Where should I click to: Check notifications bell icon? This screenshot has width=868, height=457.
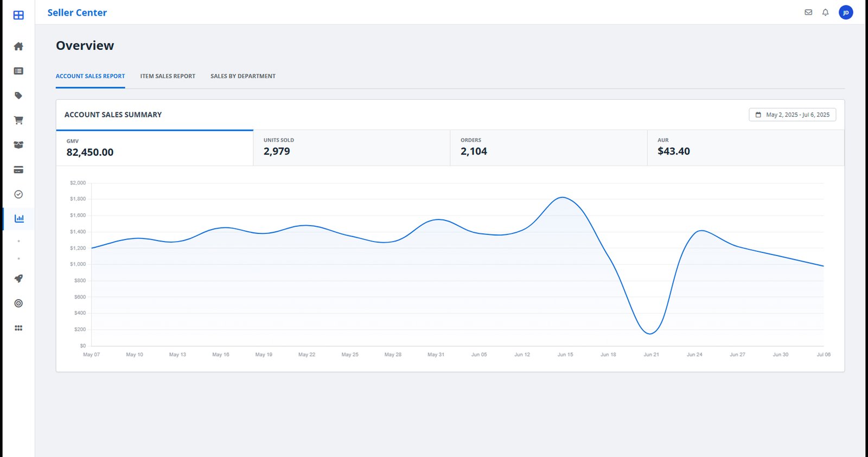[x=825, y=12]
